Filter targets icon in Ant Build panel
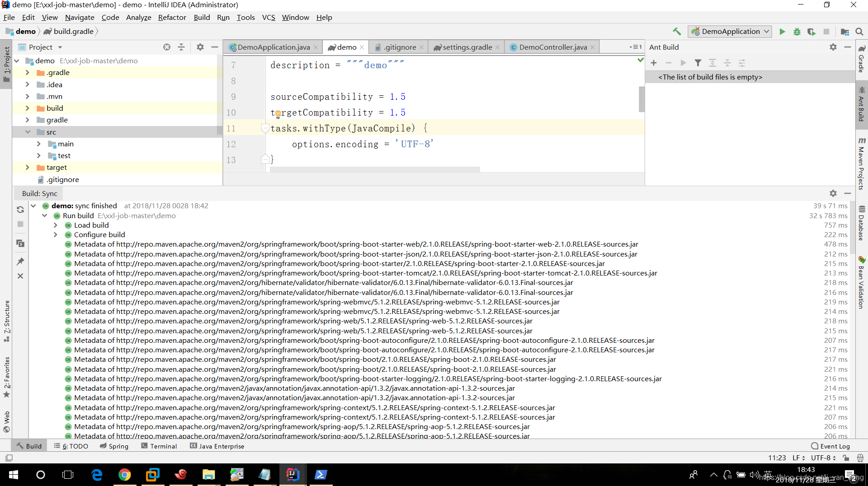Image resolution: width=868 pixels, height=486 pixels. click(698, 63)
